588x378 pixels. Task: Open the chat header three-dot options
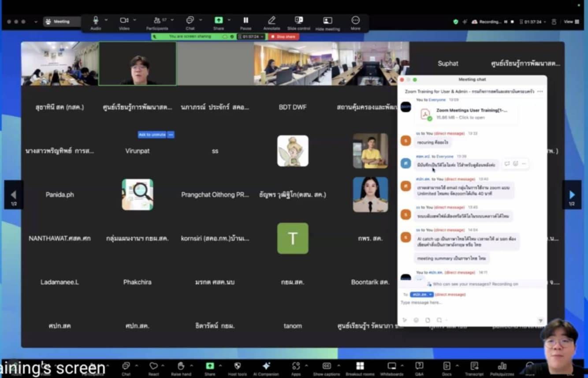[540, 92]
